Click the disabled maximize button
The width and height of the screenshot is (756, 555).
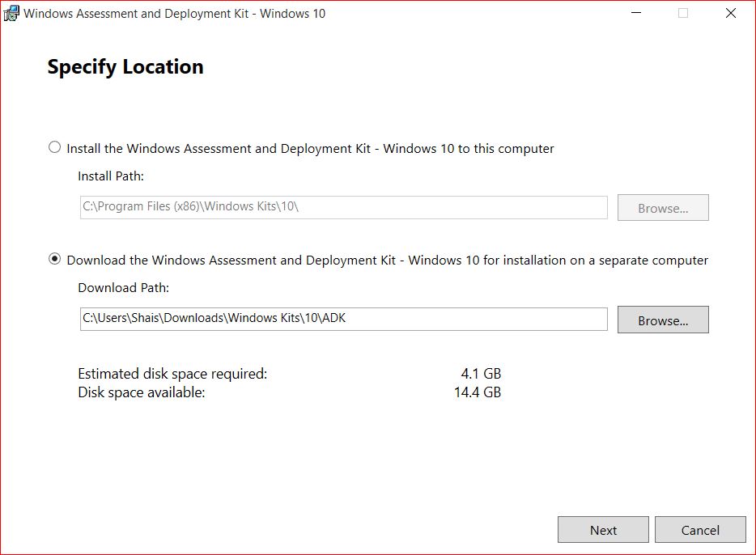point(683,13)
